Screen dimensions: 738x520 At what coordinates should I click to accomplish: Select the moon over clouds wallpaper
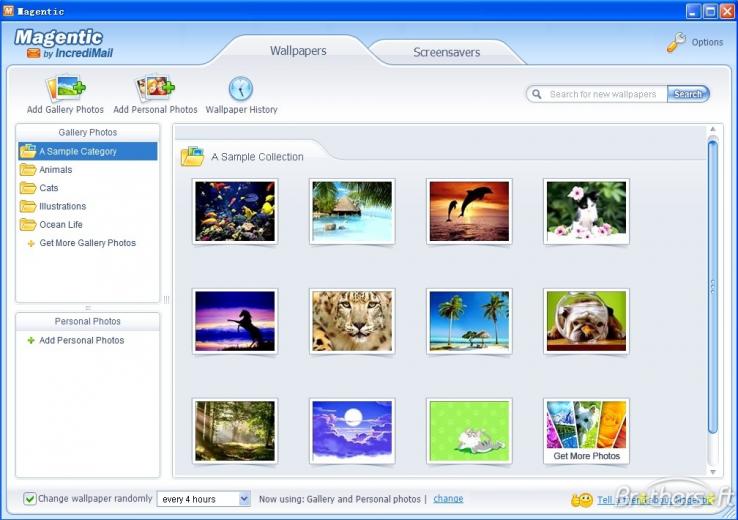(352, 431)
